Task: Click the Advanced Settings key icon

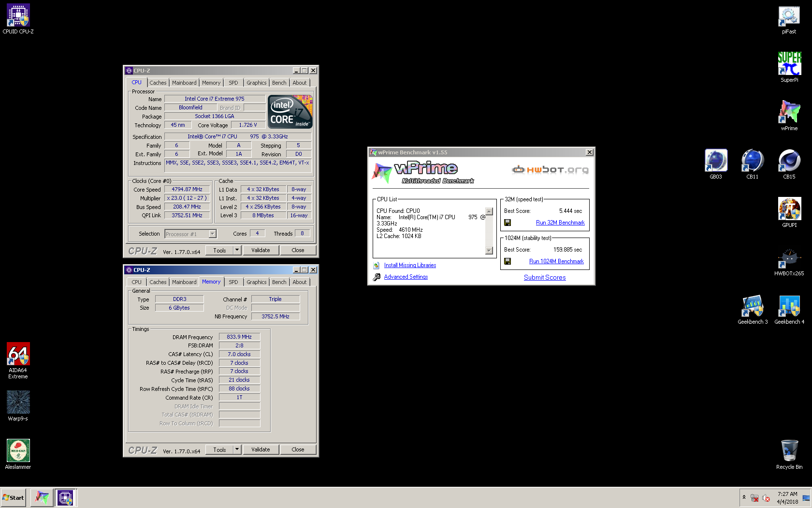Action: (x=377, y=277)
